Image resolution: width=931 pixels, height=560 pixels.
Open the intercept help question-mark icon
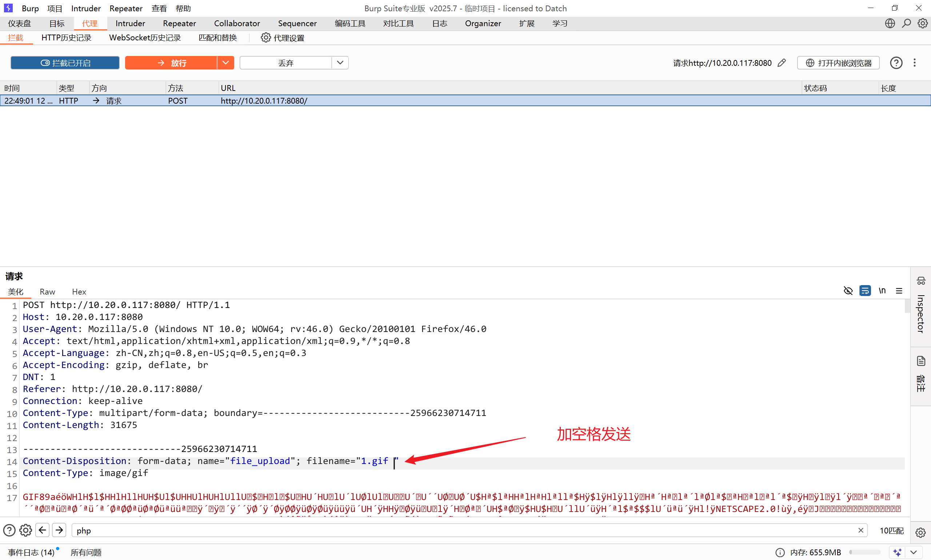pos(896,63)
